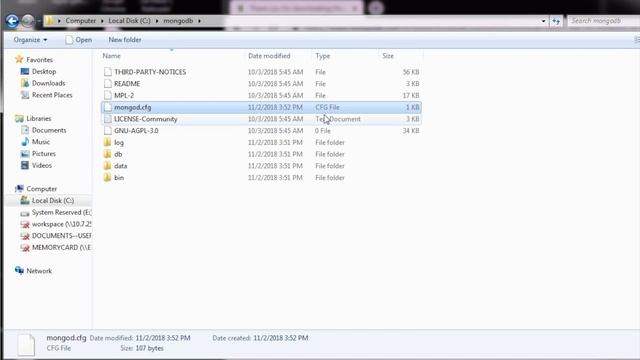The width and height of the screenshot is (640, 360).
Task: Click the LICENSE-Community file name text
Action: click(146, 119)
